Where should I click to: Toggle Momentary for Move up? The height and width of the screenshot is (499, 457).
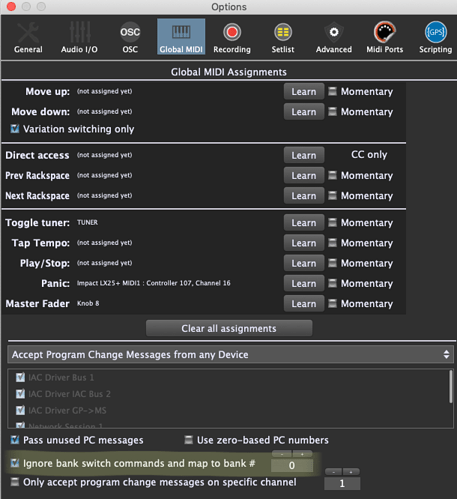(x=332, y=91)
